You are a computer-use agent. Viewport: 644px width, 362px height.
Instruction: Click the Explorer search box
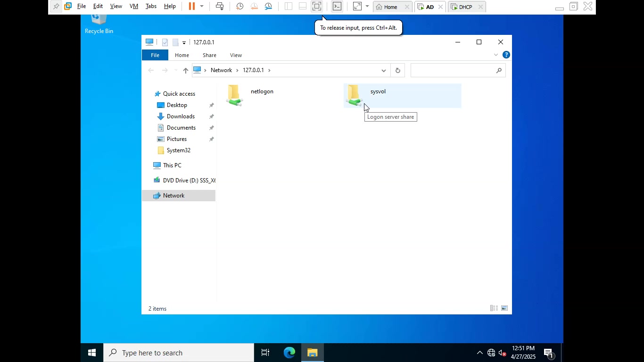[458, 70]
